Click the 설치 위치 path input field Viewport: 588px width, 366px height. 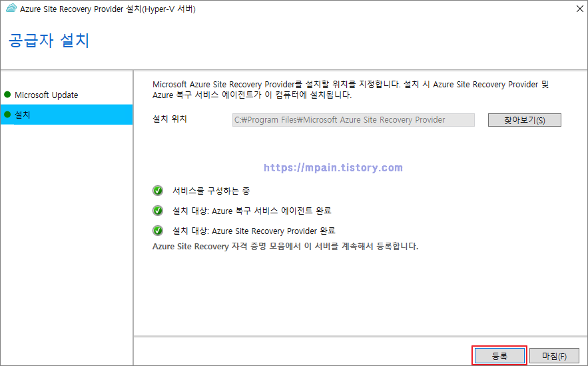[353, 120]
